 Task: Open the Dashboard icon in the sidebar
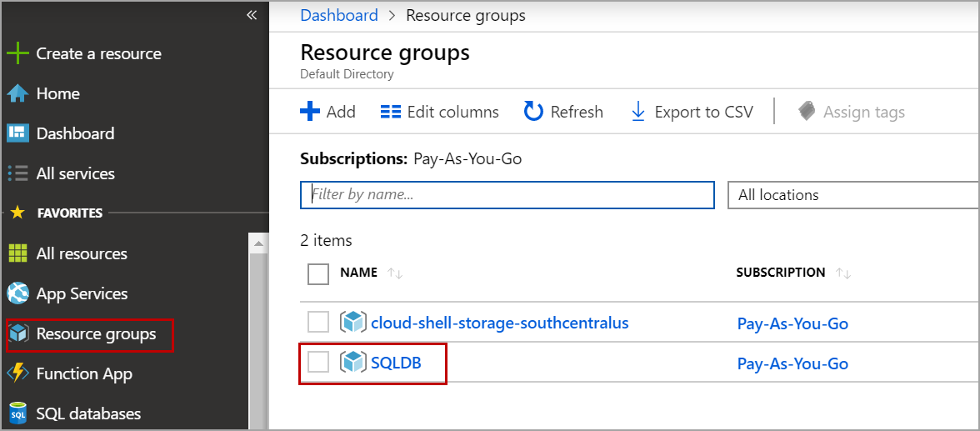(x=17, y=133)
